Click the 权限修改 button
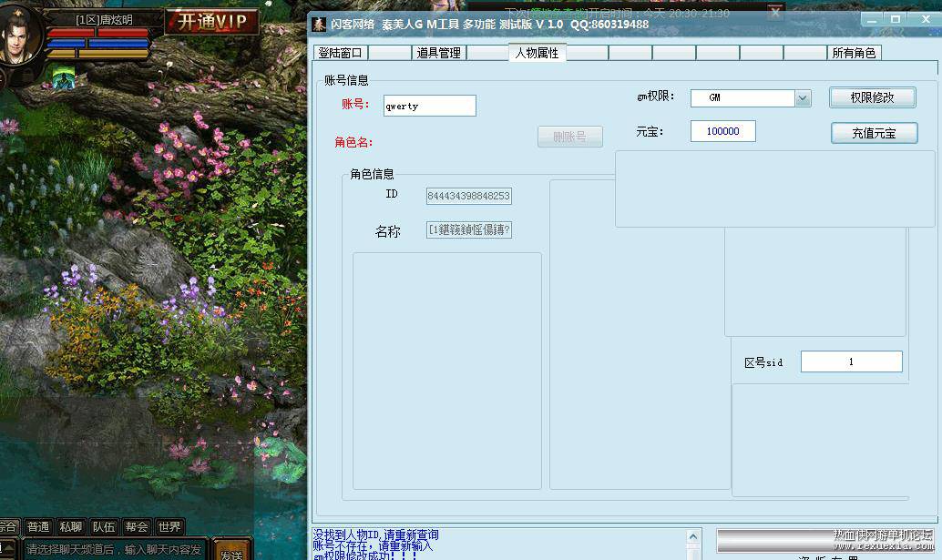 click(873, 97)
